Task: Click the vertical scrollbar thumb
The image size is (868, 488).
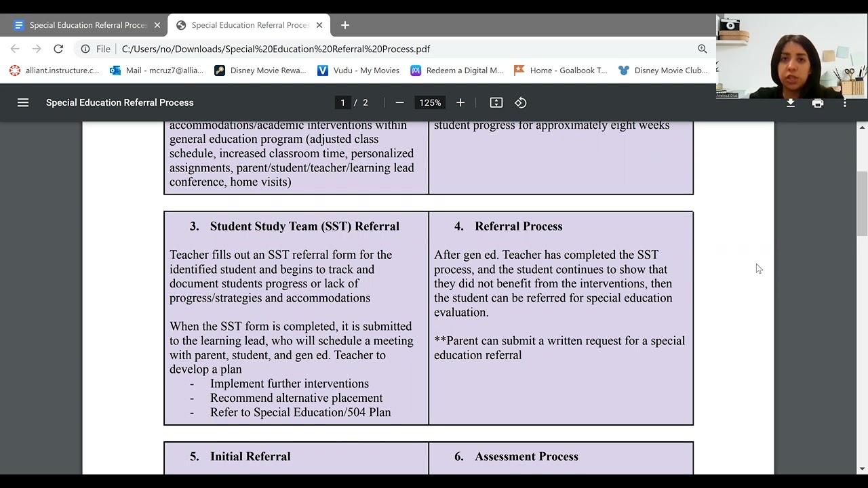Action: (x=863, y=203)
